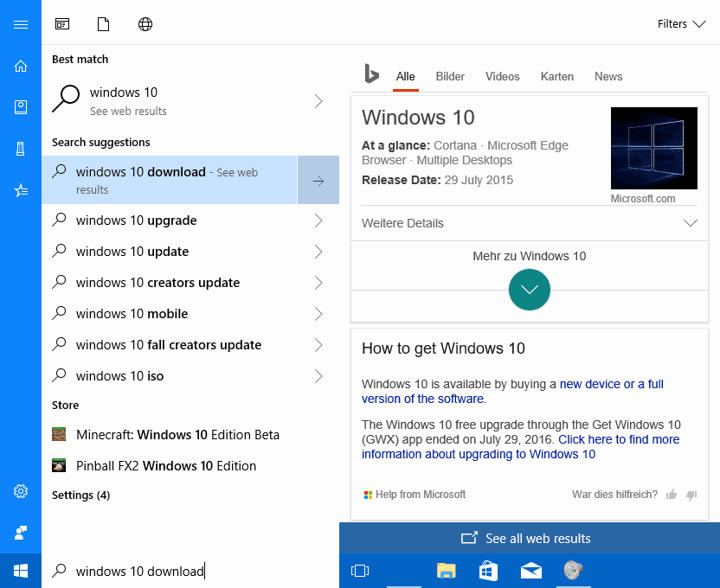Viewport: 720px width, 588px height.
Task: Mark the answer helpful with thumbs up
Action: tap(671, 495)
